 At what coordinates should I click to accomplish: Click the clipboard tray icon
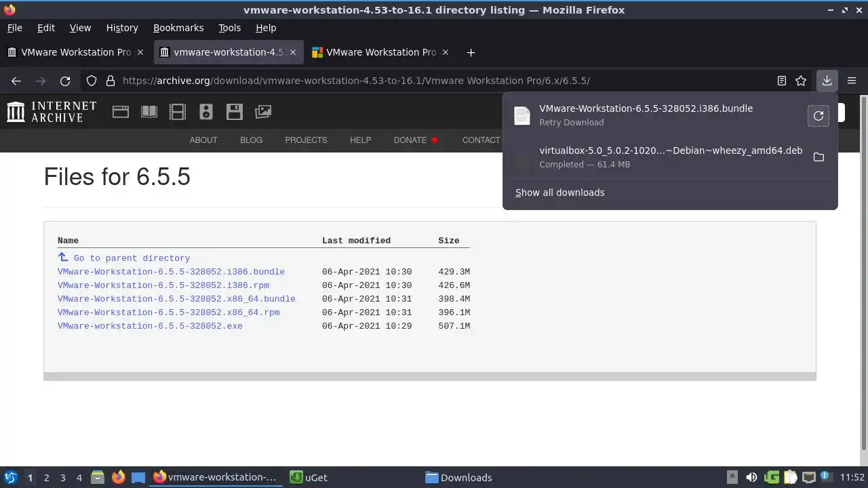tap(790, 477)
